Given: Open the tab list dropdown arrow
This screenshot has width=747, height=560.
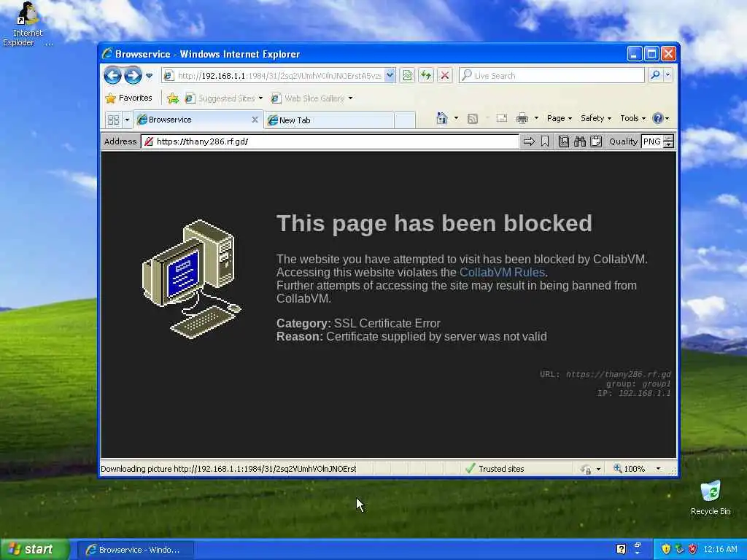Looking at the screenshot, I should click(x=127, y=120).
